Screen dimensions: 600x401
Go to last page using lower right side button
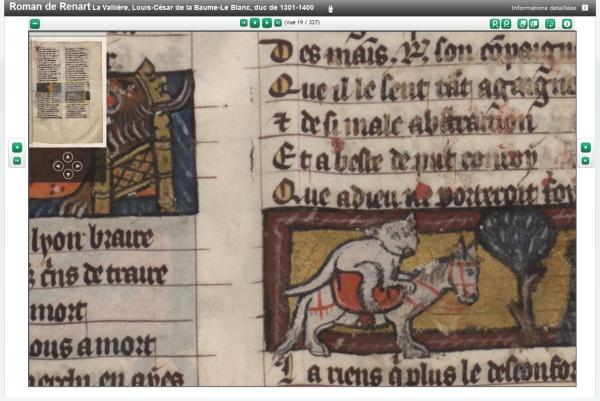point(585,161)
